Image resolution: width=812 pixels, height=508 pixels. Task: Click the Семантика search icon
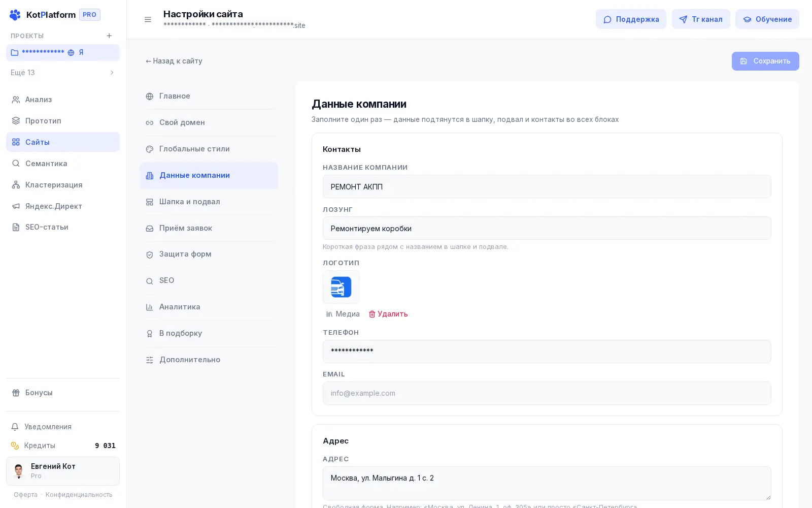pyautogui.click(x=16, y=164)
